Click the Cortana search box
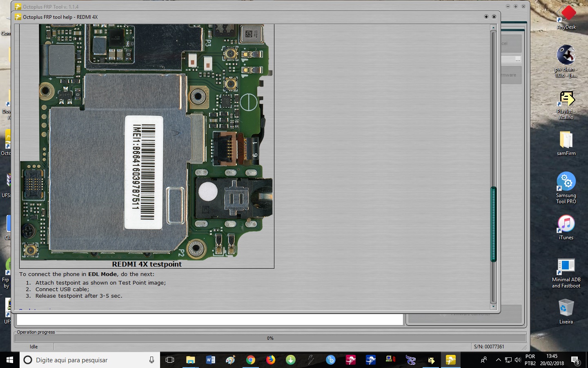 pyautogui.click(x=90, y=360)
